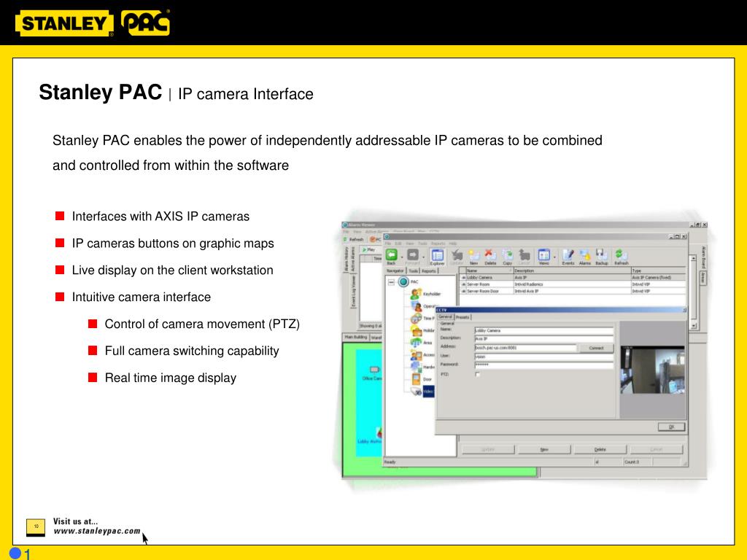Enable the PTZ checkbox
Viewport: 747px width, 560px height.
coord(477,374)
